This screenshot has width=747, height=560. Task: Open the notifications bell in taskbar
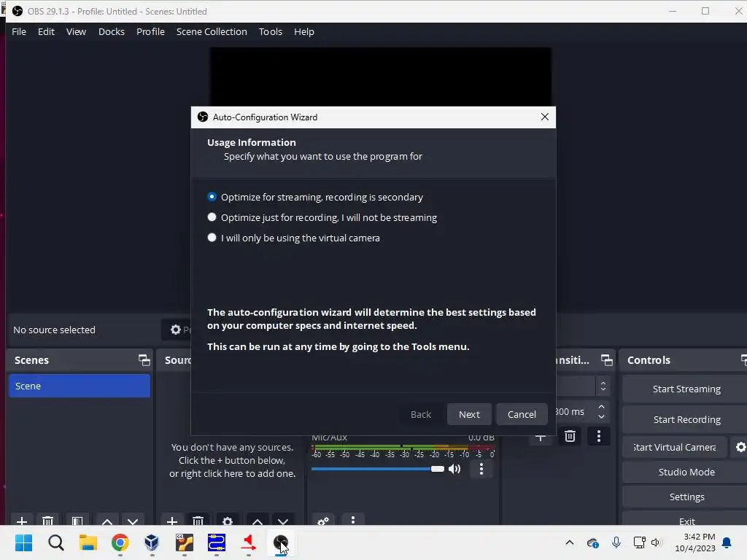click(x=727, y=542)
